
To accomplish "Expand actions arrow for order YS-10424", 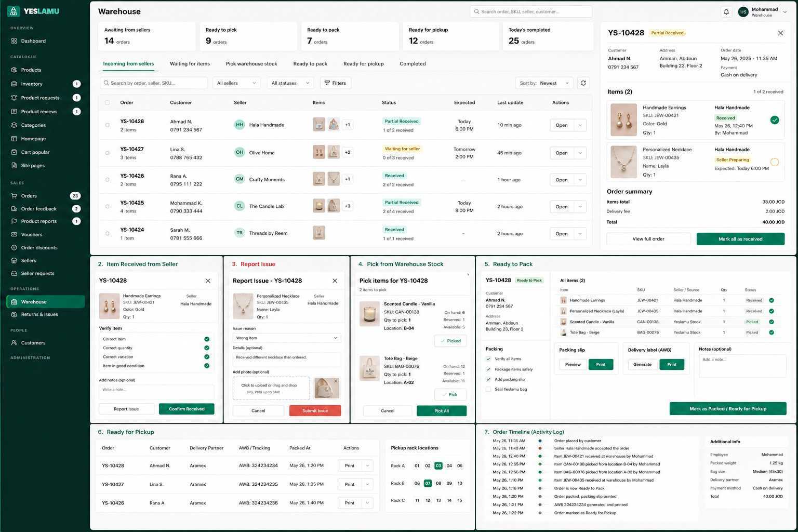I will [580, 234].
